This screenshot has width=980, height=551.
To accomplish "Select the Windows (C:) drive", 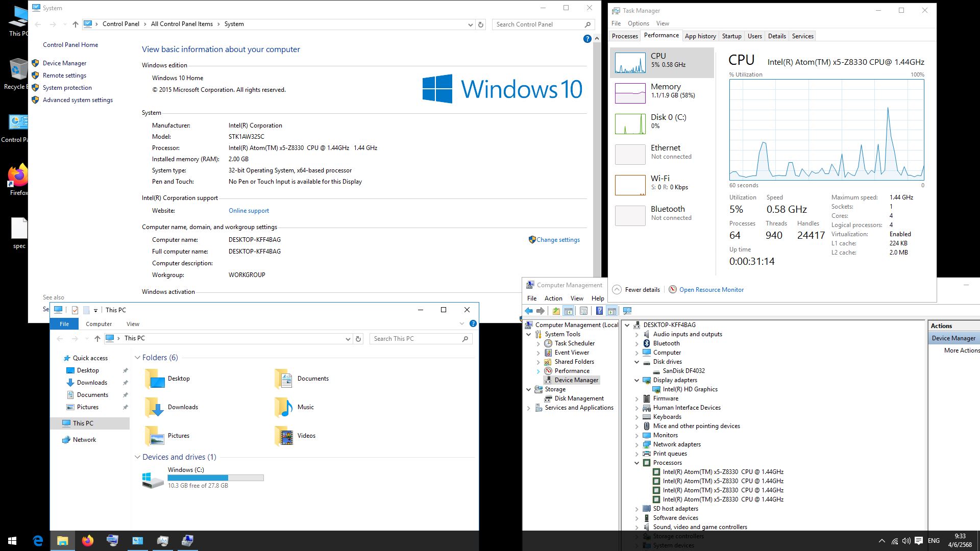I will point(203,478).
